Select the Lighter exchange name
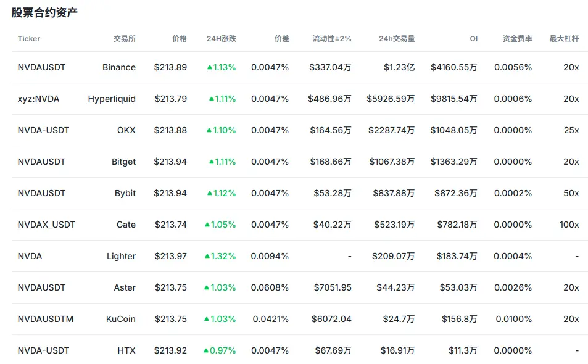 [121, 257]
